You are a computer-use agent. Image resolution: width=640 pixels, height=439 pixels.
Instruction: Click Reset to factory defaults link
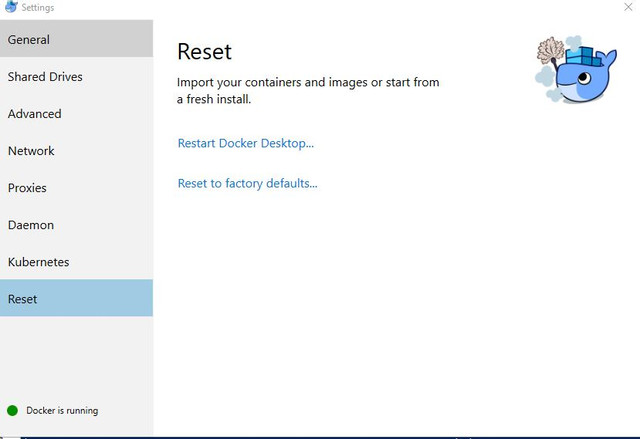click(x=247, y=183)
